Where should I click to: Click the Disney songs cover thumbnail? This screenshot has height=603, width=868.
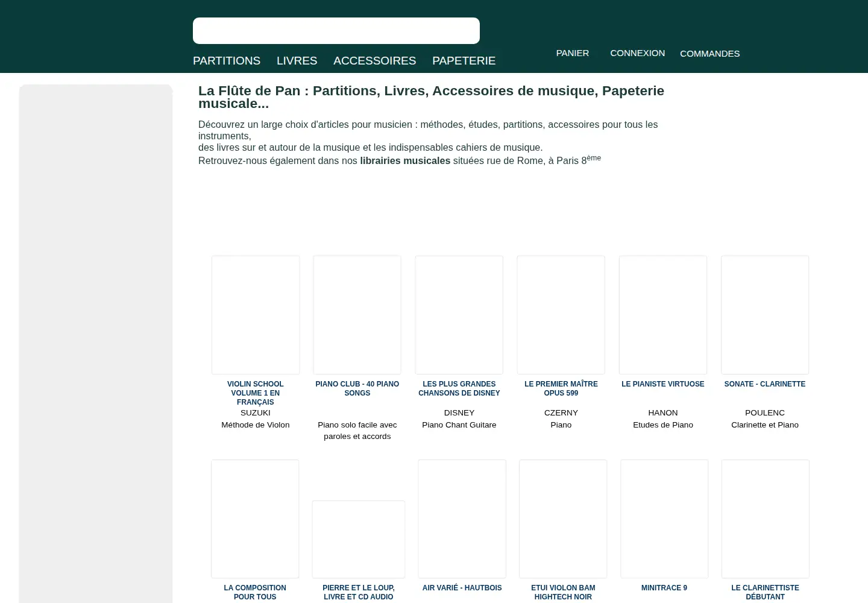(x=459, y=315)
